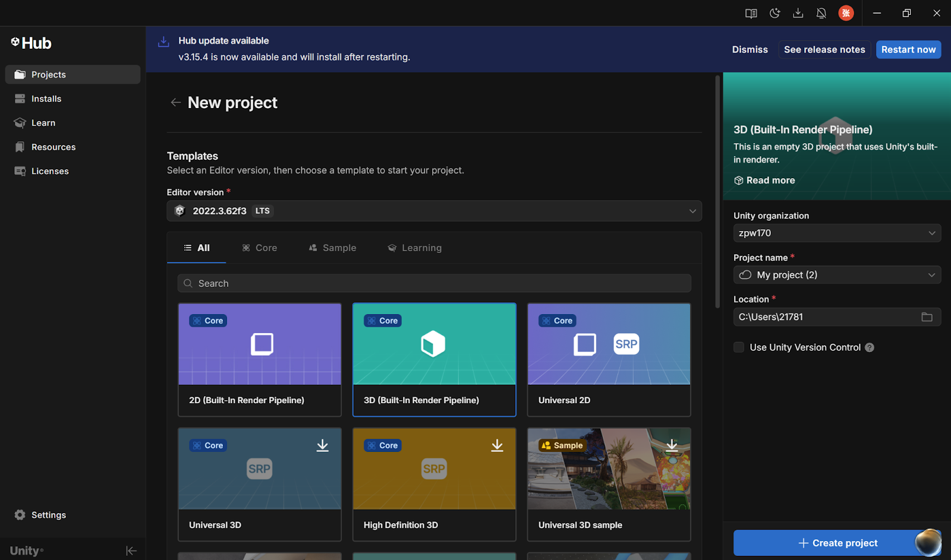951x560 pixels.
Task: Open the user account avatar
Action: click(846, 13)
